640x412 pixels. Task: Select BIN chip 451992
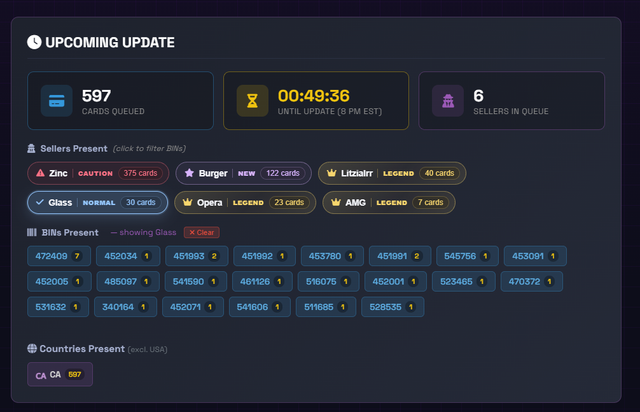[264, 256]
